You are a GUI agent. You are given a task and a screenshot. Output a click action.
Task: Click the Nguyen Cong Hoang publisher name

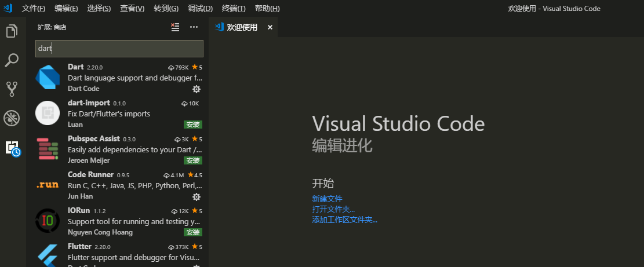click(100, 232)
